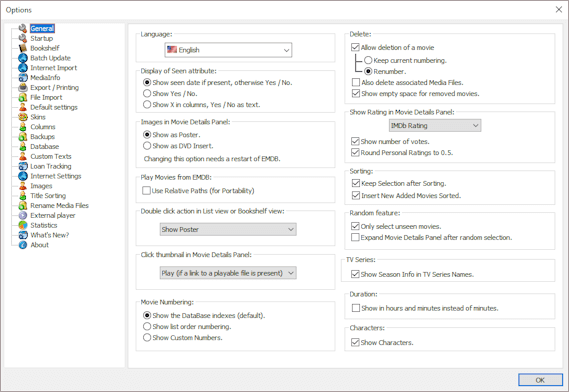569x392 pixels.
Task: Click the About info icon
Action: [23, 245]
